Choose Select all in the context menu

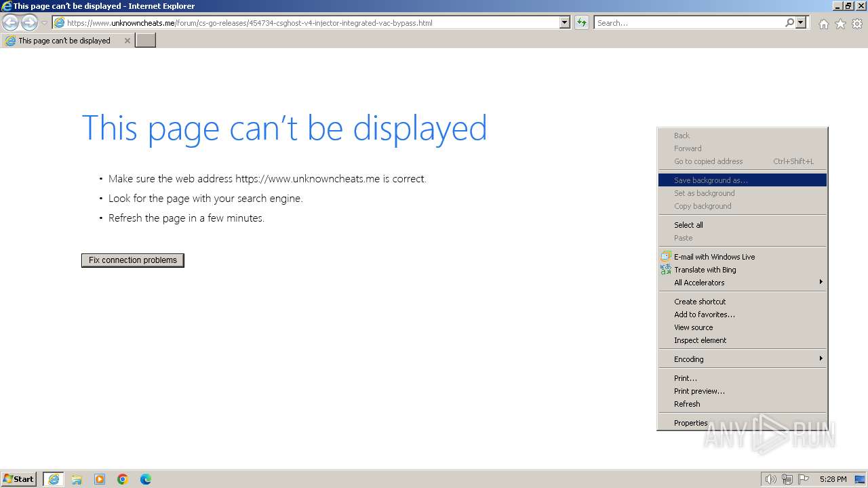click(743, 225)
